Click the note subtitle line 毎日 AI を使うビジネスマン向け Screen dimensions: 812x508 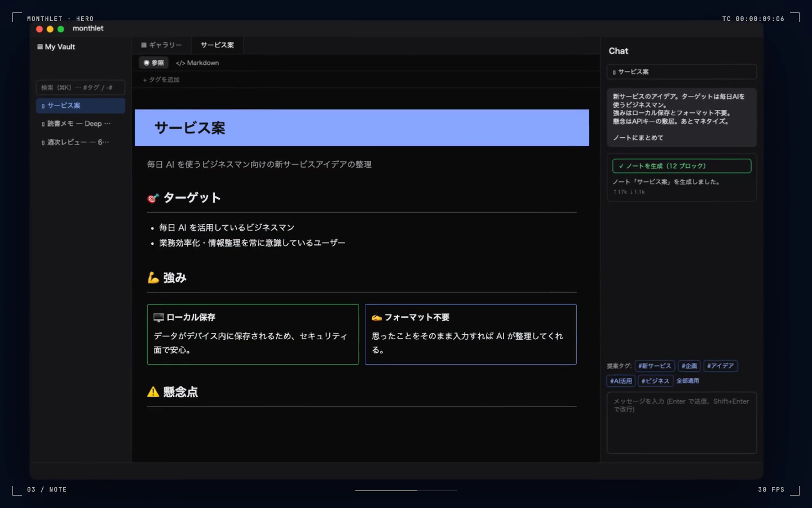[x=259, y=164]
